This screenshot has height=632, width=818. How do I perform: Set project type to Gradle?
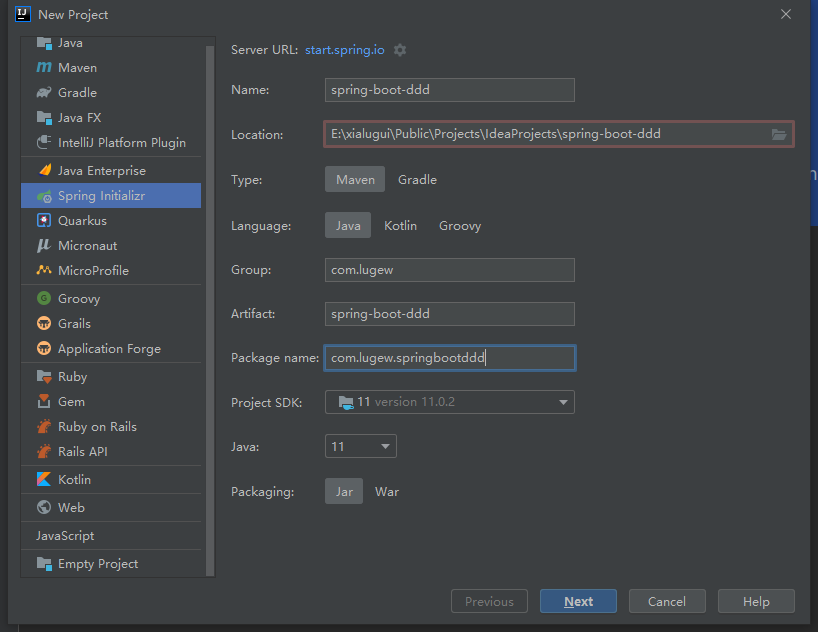pyautogui.click(x=417, y=180)
